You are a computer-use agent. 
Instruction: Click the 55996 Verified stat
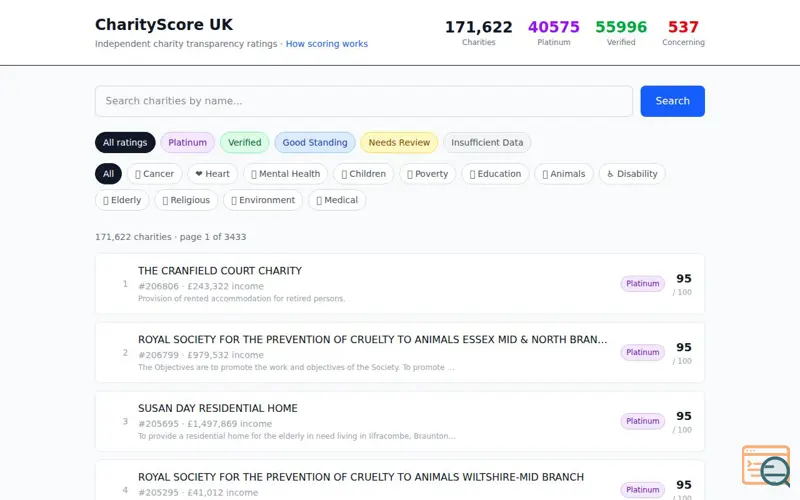pos(621,32)
